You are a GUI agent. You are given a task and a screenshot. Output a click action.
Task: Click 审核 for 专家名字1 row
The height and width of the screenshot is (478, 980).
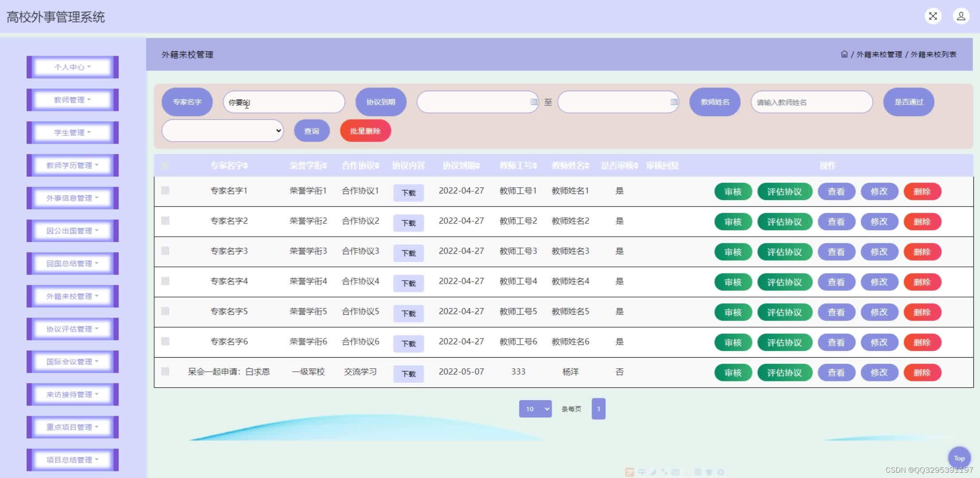pos(733,192)
